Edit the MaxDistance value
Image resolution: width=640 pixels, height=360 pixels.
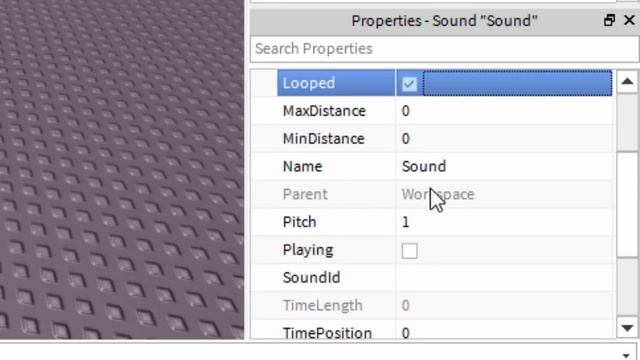504,111
